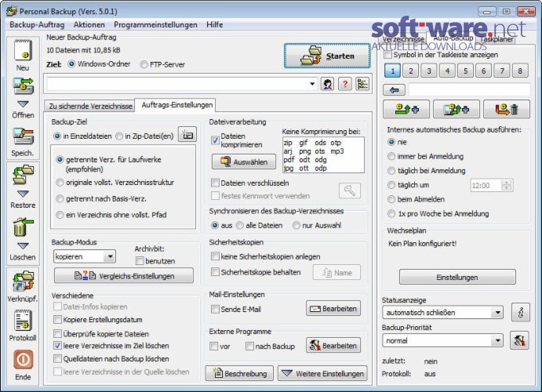Click Einstellungen button under Wechselplan
Screen dimensions: 542x392
457,277
